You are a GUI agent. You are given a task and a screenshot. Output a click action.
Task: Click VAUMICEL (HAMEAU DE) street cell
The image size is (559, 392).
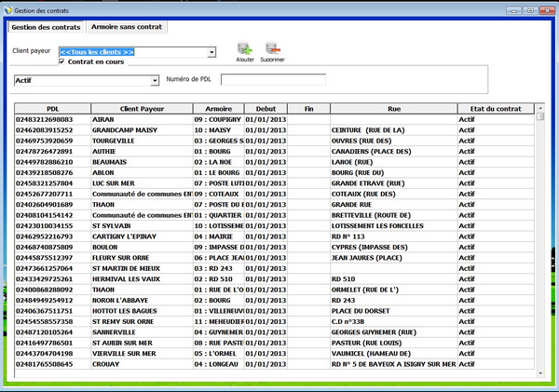[x=394, y=354]
